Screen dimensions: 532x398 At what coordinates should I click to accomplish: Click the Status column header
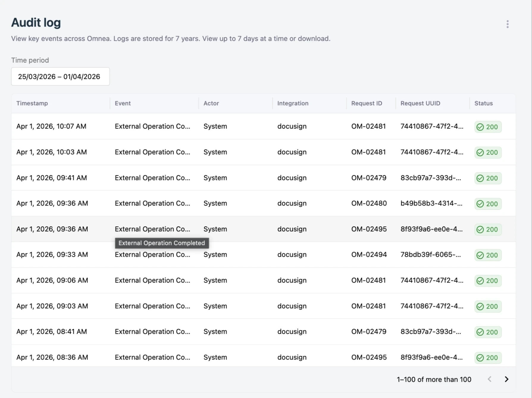tap(484, 103)
